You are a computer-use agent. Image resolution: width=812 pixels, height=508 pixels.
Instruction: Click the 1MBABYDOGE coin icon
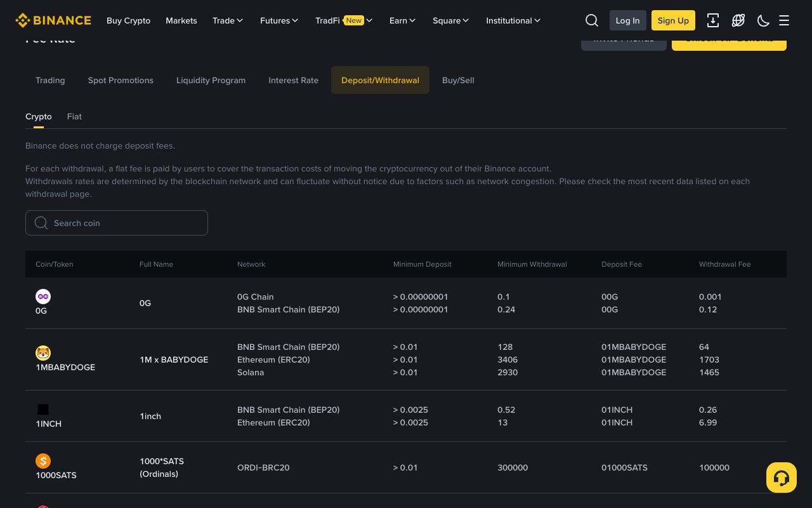[43, 353]
